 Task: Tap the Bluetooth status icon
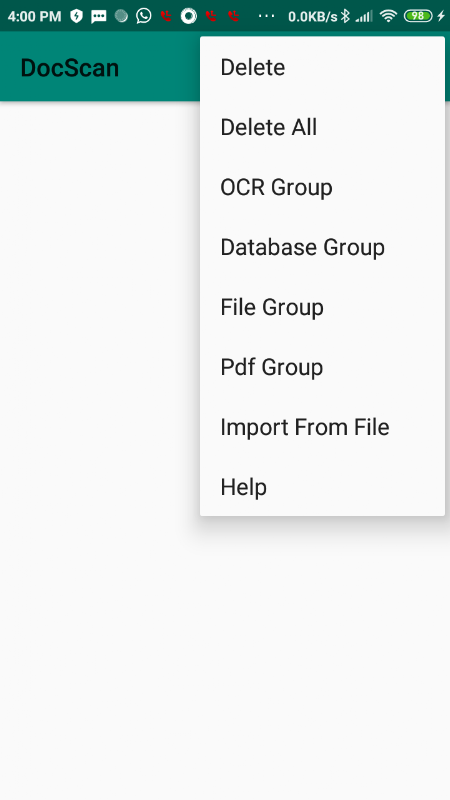tap(345, 16)
